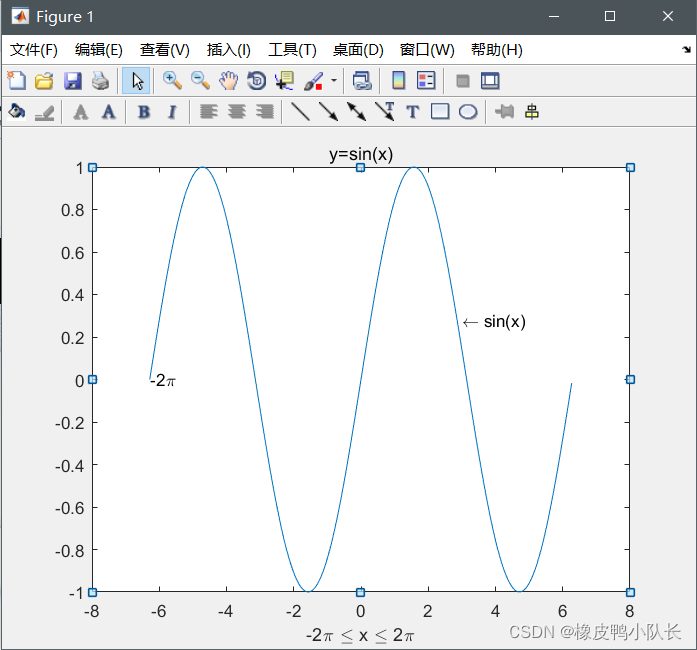Viewport: 697px width, 650px height.
Task: Click the top-right axes selection handle
Action: (x=630, y=168)
